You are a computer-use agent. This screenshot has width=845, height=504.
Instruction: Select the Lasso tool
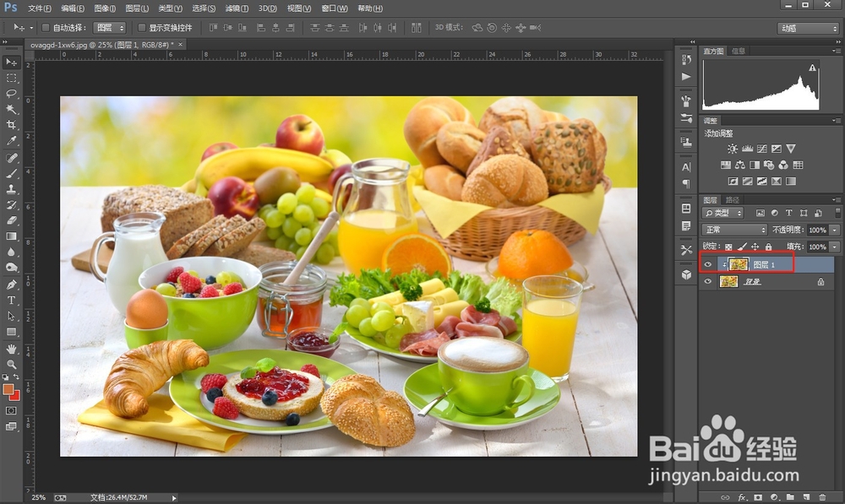(x=11, y=94)
